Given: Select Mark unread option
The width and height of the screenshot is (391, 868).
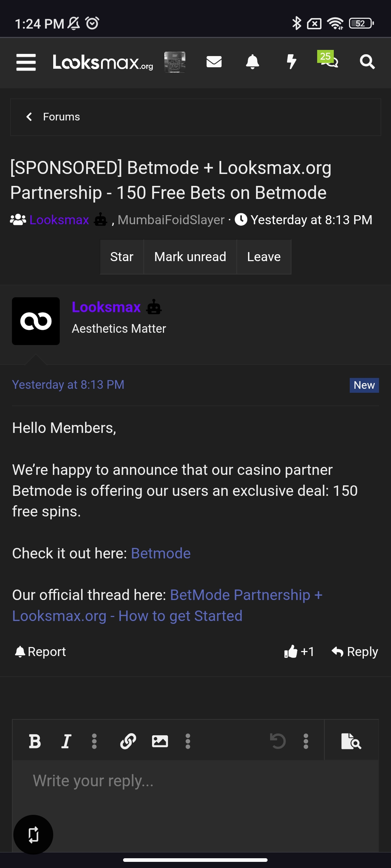Looking at the screenshot, I should click(x=190, y=257).
